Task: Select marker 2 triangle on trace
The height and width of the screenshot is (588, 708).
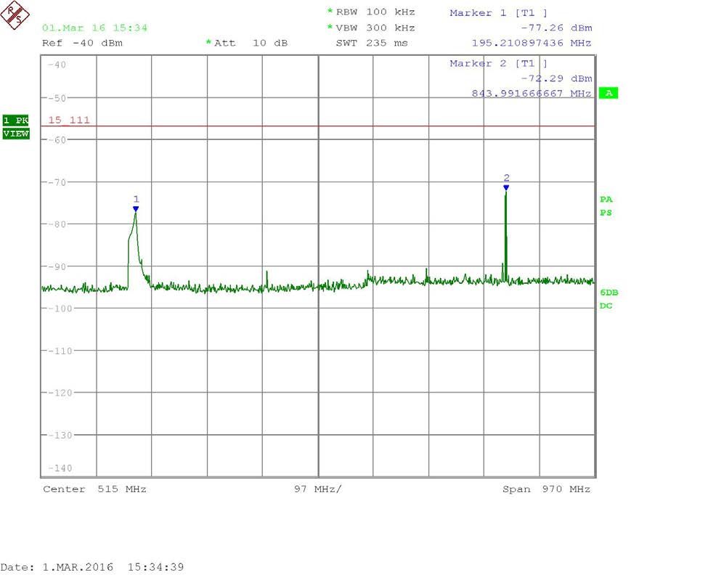Action: point(506,188)
